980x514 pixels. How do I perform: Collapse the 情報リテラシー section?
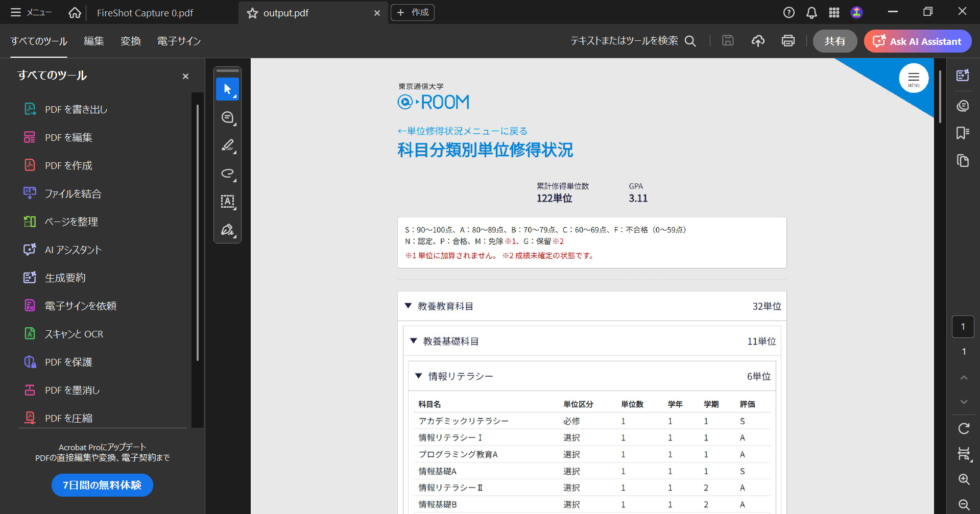[x=419, y=376]
